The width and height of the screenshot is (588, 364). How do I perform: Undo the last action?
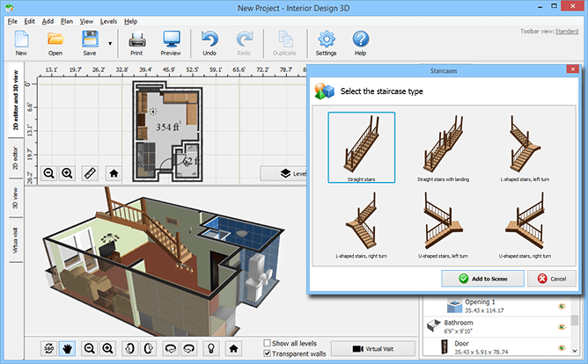point(209,43)
